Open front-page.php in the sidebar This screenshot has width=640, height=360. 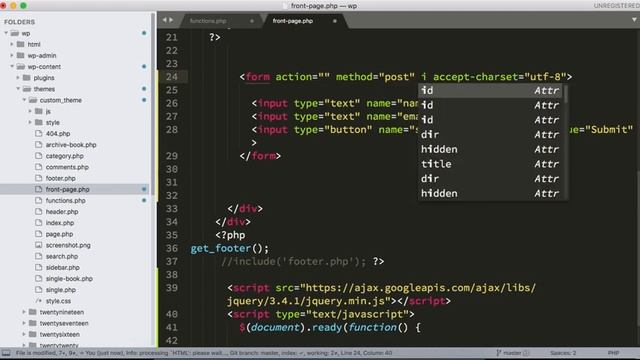point(67,189)
